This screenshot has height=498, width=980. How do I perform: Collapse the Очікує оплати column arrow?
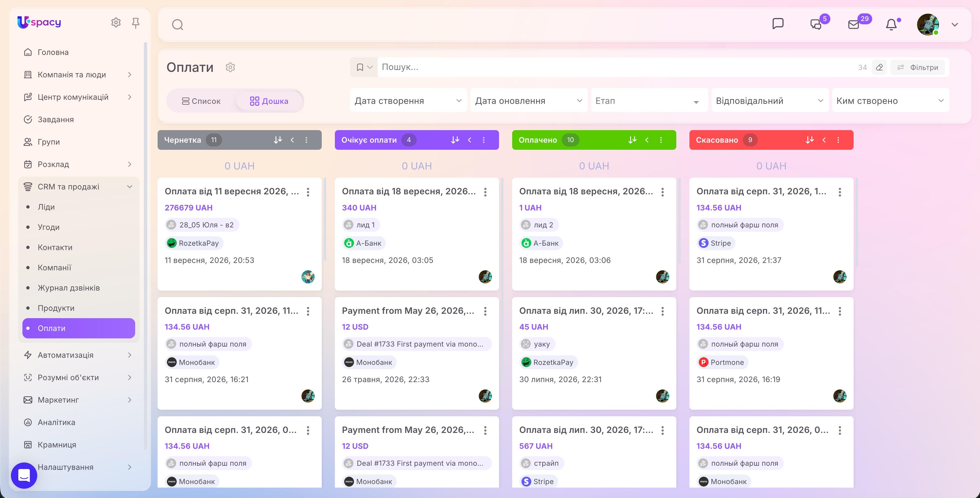coord(470,140)
